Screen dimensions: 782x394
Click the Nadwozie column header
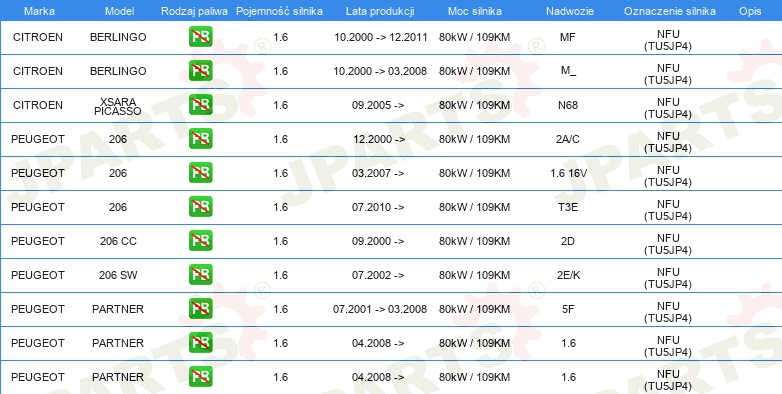coord(569,11)
